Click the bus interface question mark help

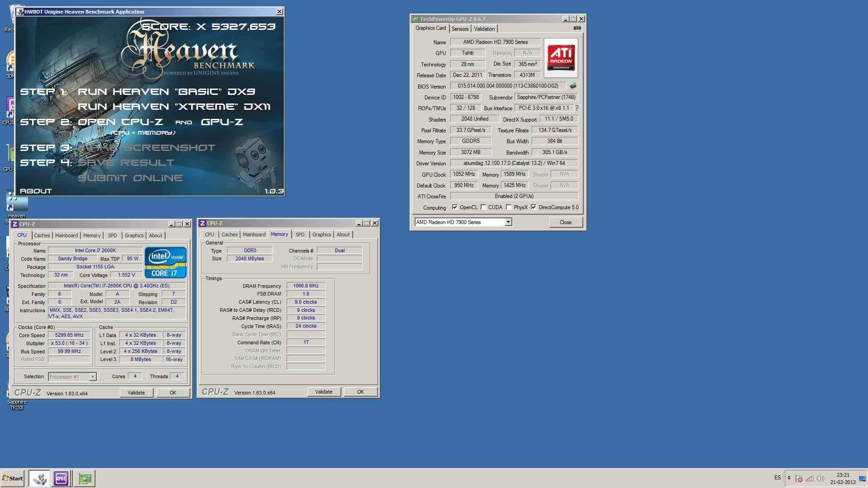577,108
